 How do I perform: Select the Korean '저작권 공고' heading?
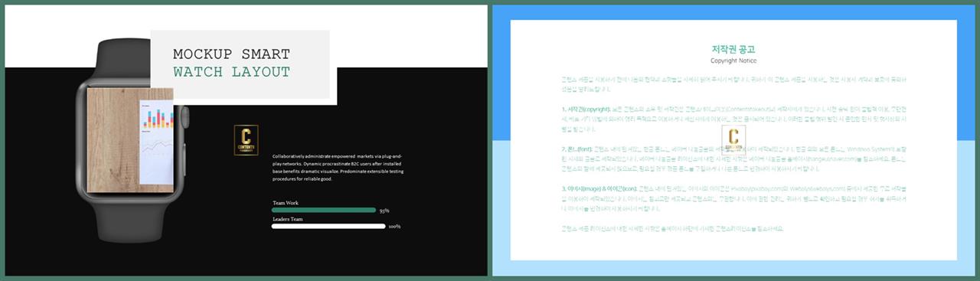click(733, 49)
